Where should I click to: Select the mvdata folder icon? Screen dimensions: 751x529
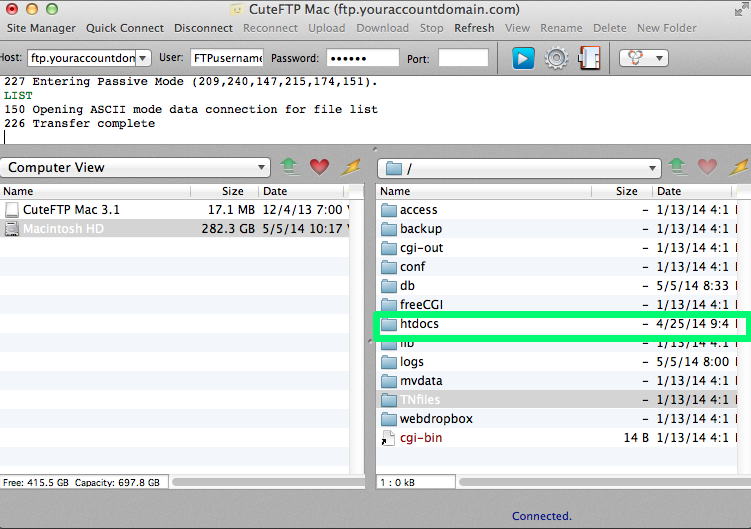pos(389,381)
